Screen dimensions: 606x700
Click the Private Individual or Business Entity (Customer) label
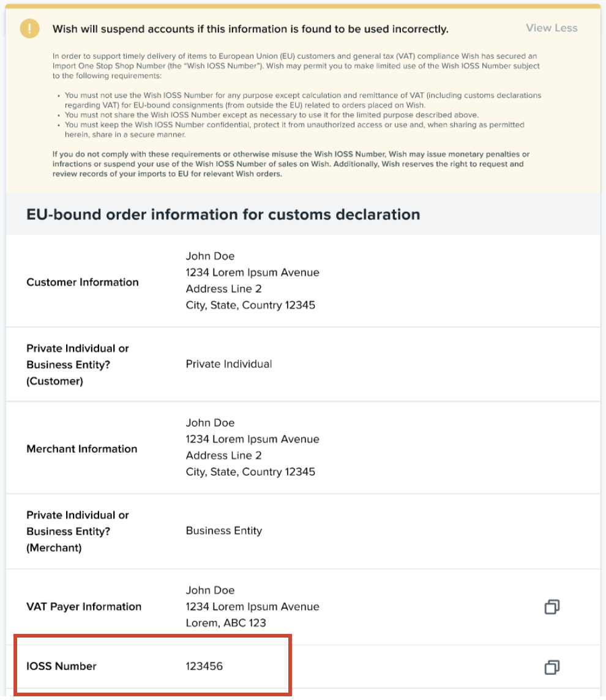click(x=78, y=365)
